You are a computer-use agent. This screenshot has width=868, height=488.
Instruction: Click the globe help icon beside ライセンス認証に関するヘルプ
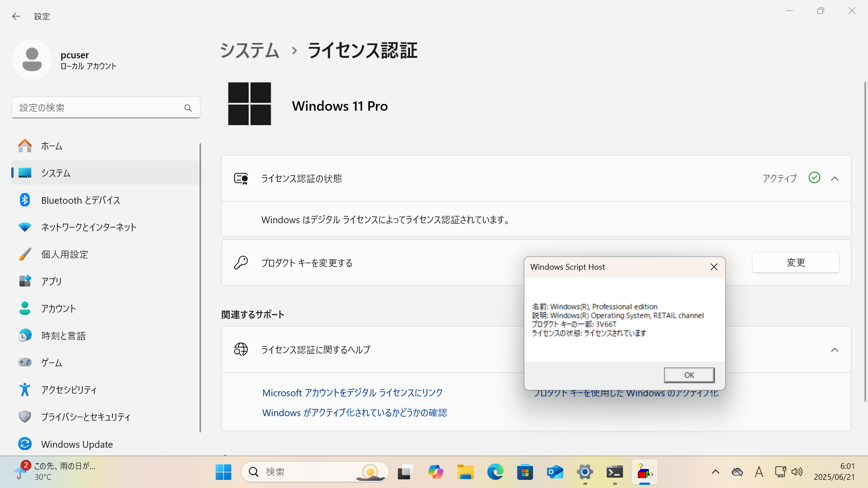(241, 349)
